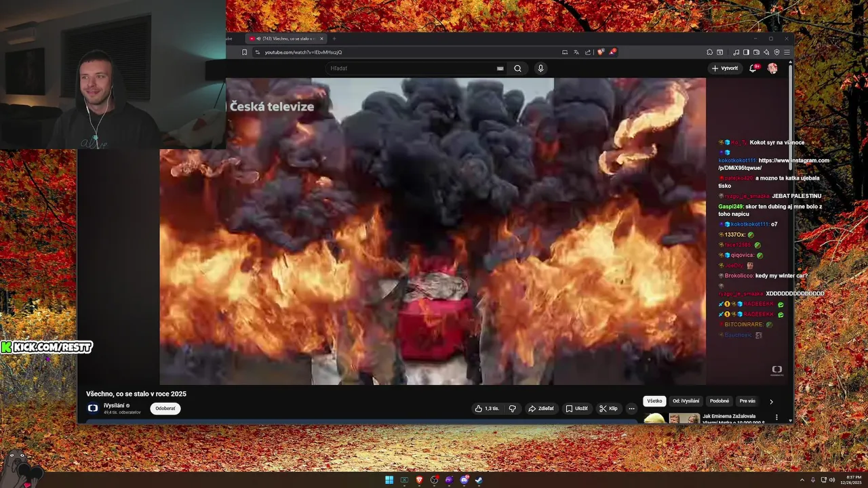868x488 pixels.
Task: Select the Všechno, co se stalo YouTube tab
Action: coord(285,39)
